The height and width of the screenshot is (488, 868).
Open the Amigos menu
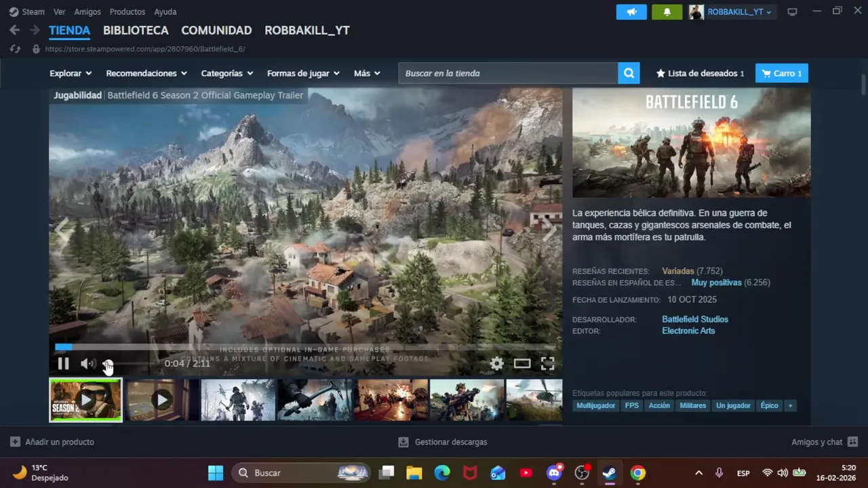[x=87, y=12]
